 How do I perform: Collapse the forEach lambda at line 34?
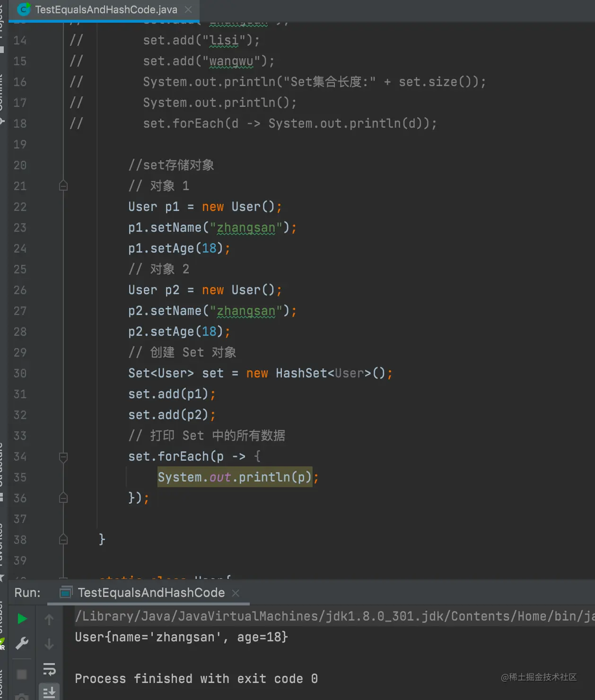(63, 457)
